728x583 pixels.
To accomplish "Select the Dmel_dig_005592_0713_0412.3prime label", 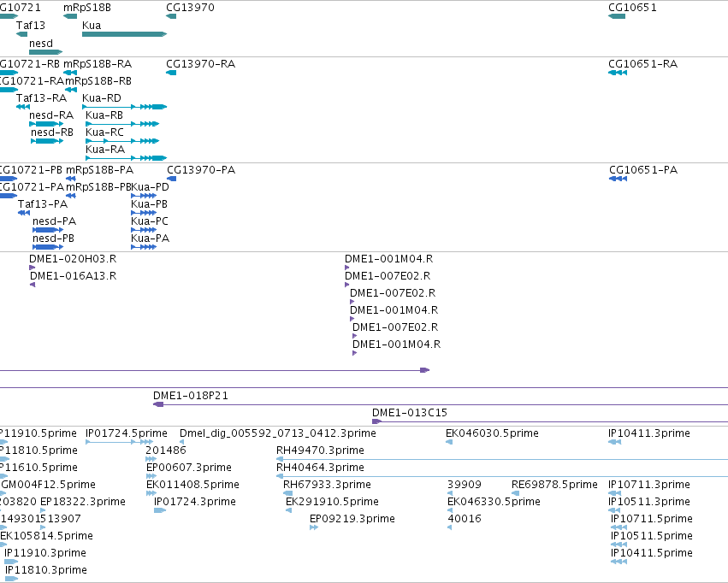I will click(278, 433).
